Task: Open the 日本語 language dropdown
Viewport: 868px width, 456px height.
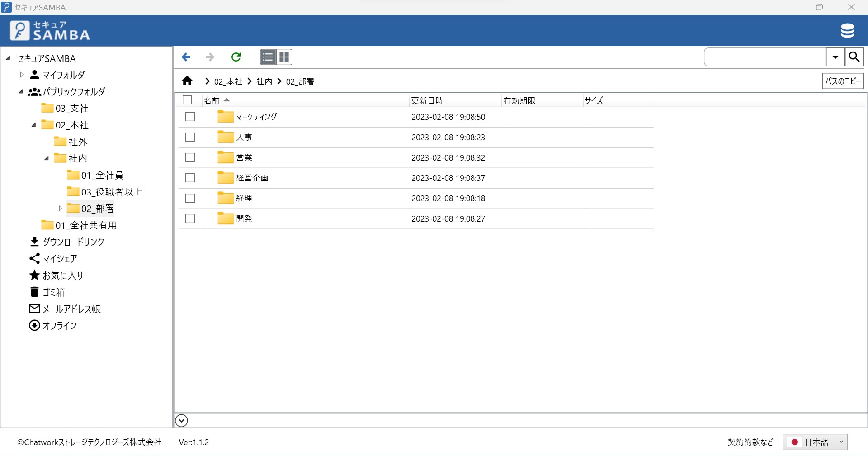Action: (x=815, y=442)
